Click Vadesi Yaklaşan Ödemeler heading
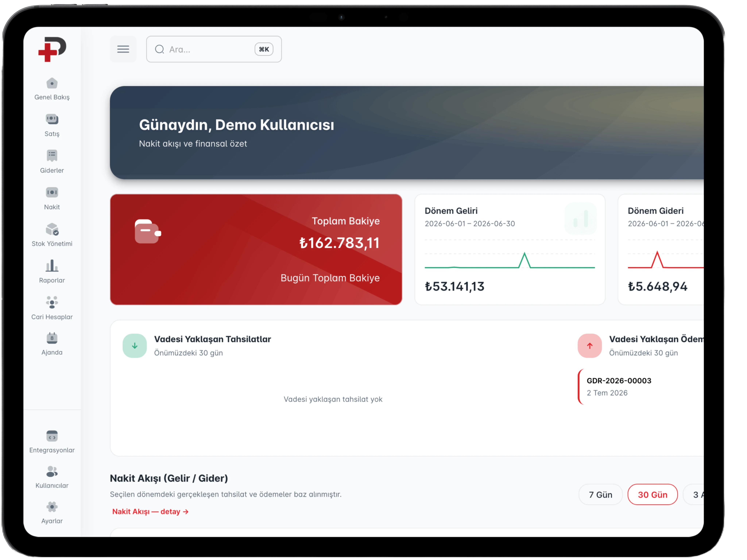Screen dimensions: 747x560 click(657, 339)
